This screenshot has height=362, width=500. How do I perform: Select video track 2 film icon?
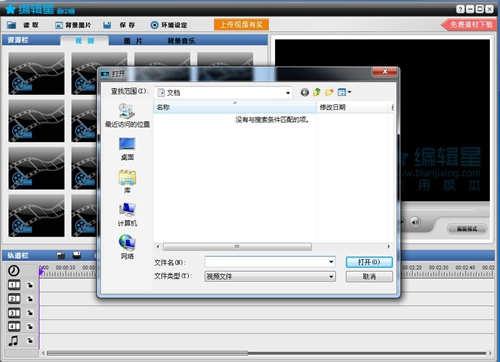click(14, 299)
